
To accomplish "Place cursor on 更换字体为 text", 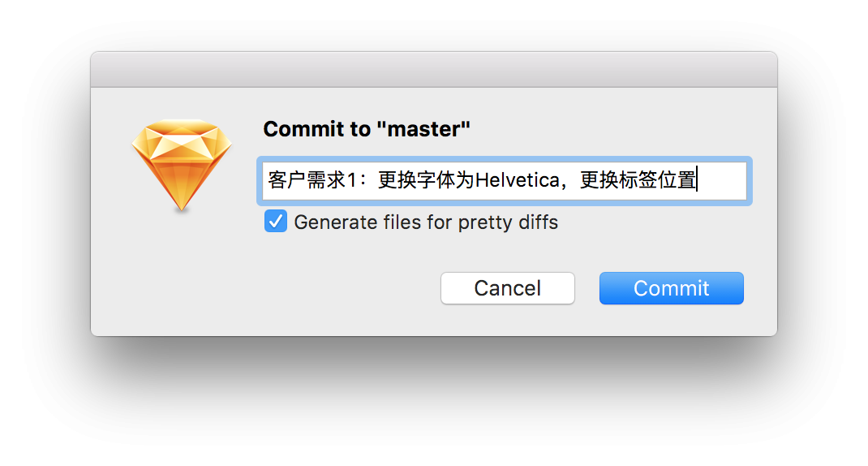I will click(x=426, y=180).
